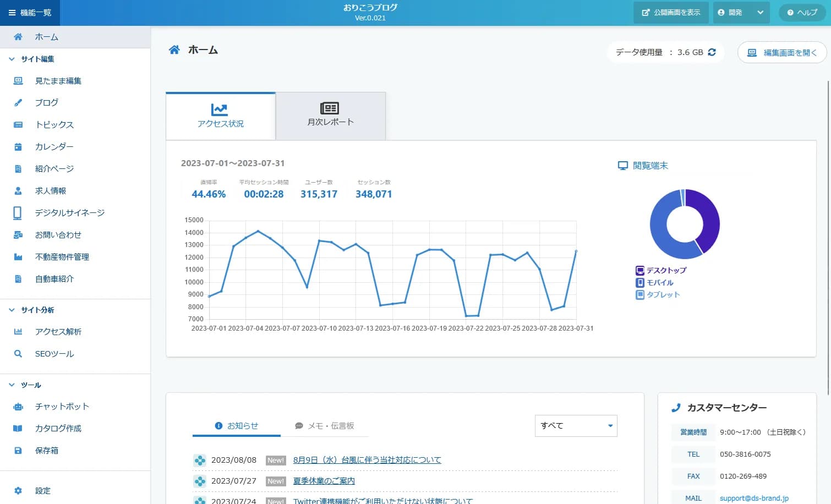Open the 夏季休業のご案内 notice
831x504 pixels.
tap(324, 481)
